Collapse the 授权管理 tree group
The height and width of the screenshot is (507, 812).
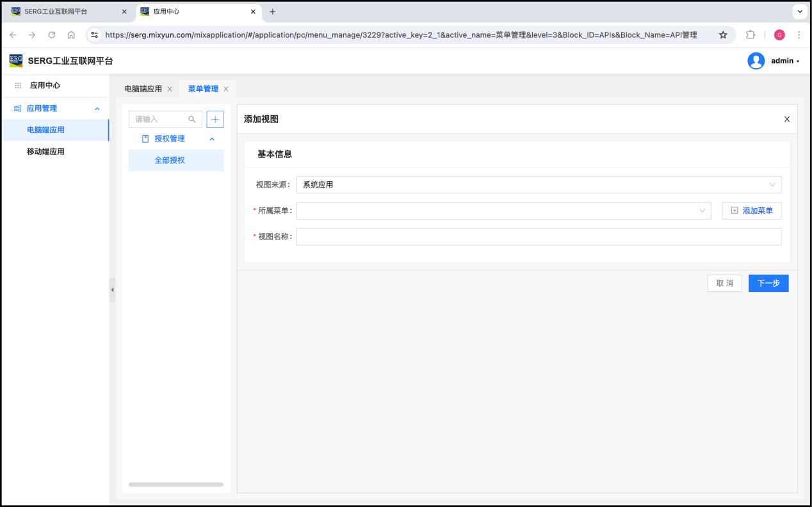point(212,139)
